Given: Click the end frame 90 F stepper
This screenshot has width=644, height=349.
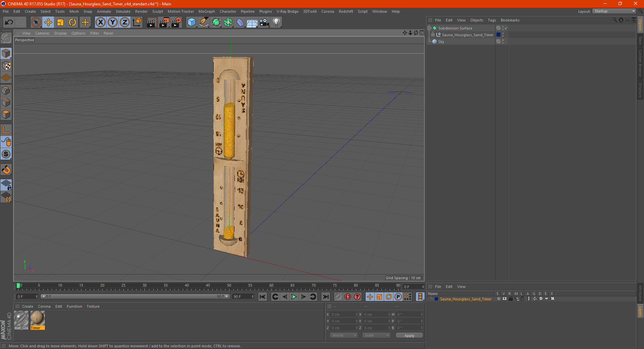Looking at the screenshot, I should [x=252, y=297].
